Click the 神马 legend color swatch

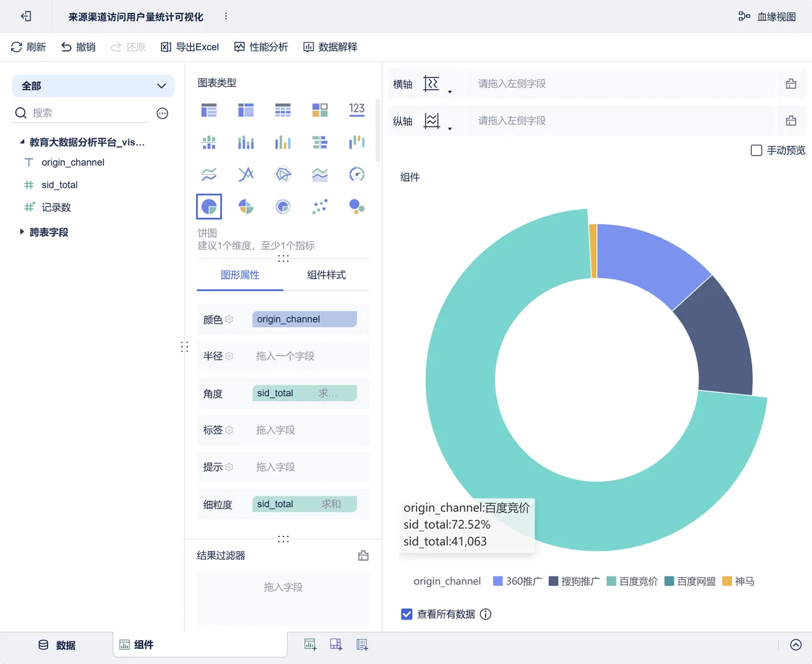727,581
